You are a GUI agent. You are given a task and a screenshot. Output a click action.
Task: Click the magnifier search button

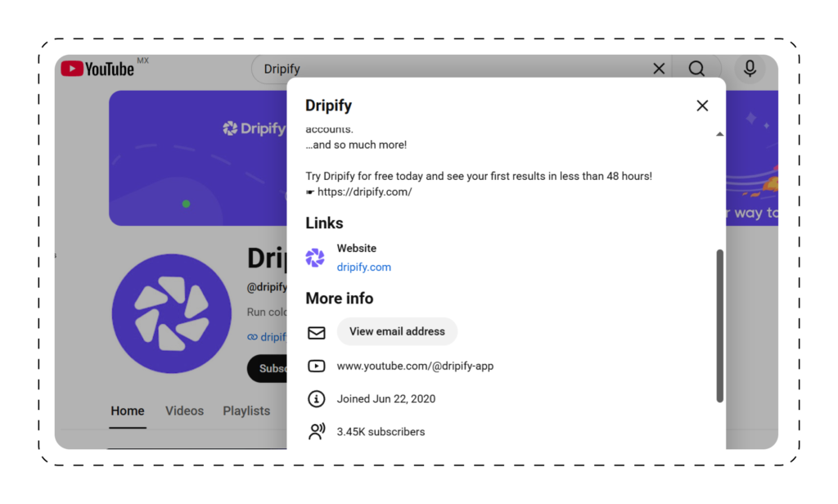tap(696, 69)
